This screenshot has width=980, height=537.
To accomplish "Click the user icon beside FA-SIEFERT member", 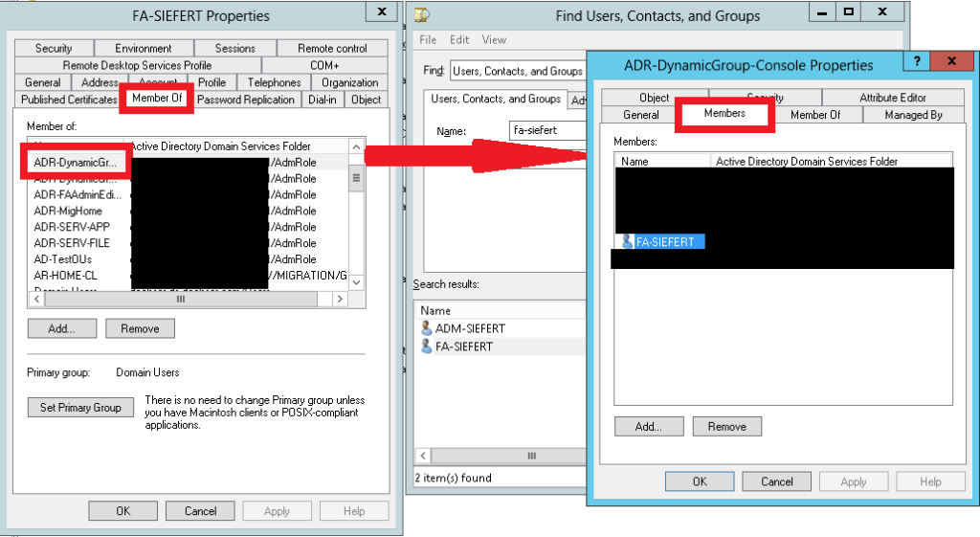I will 628,241.
